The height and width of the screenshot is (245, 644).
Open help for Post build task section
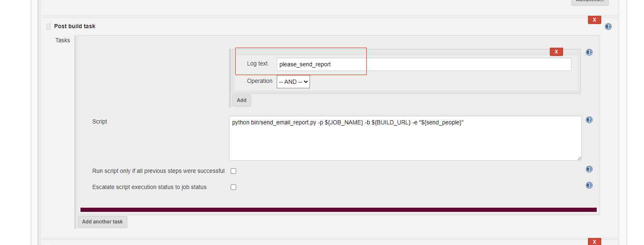click(x=608, y=27)
